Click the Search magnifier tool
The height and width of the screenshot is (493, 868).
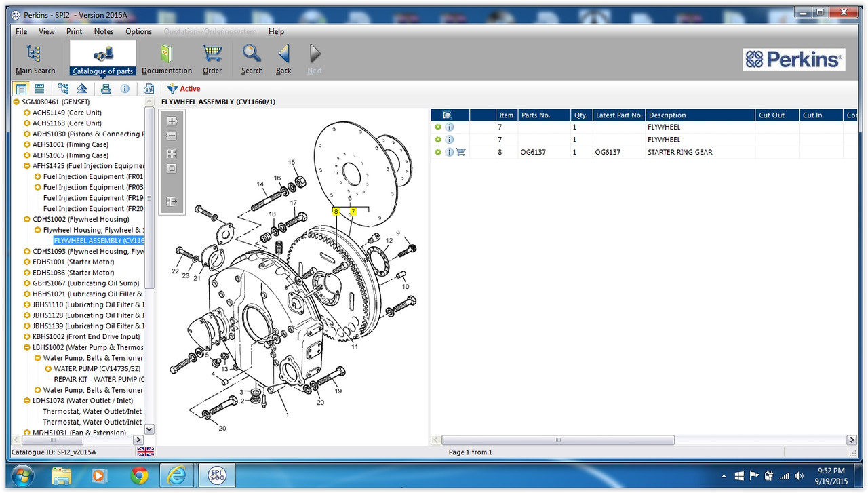(x=252, y=59)
